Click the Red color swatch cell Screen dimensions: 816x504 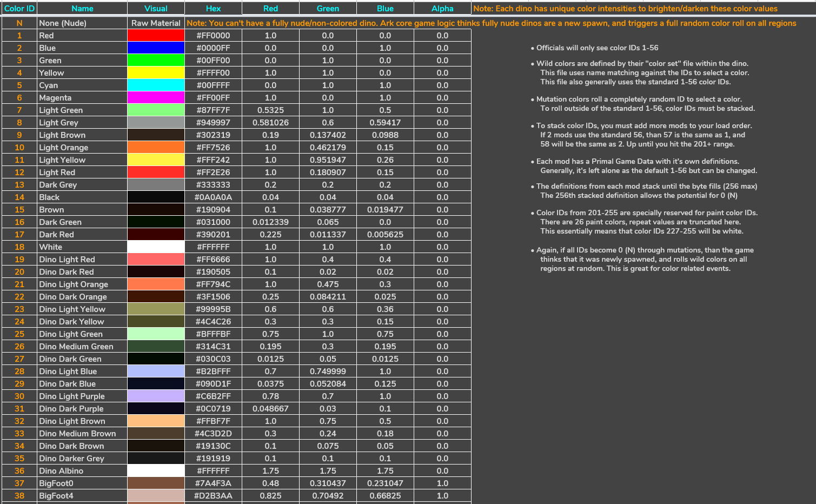coord(156,35)
